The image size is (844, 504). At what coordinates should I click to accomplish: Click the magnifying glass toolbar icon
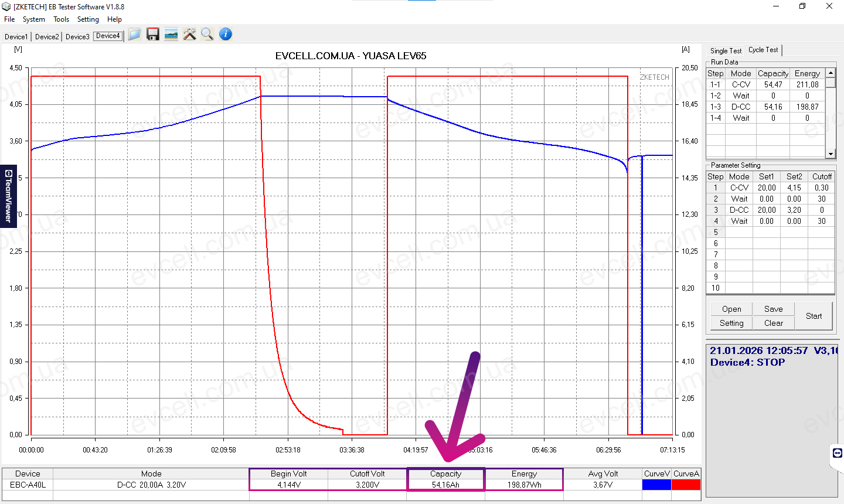(207, 35)
